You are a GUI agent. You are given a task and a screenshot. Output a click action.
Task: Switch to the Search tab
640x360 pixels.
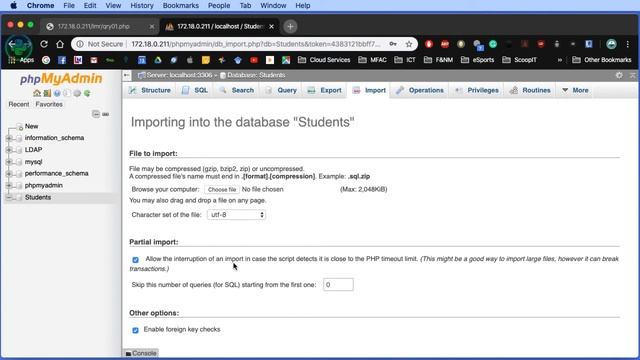tap(236, 90)
